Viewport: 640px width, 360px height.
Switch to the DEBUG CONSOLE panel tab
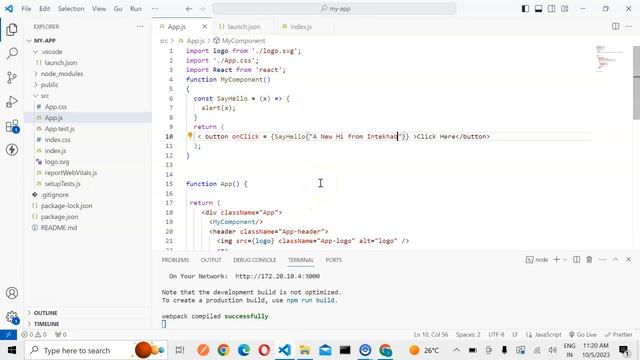click(254, 260)
